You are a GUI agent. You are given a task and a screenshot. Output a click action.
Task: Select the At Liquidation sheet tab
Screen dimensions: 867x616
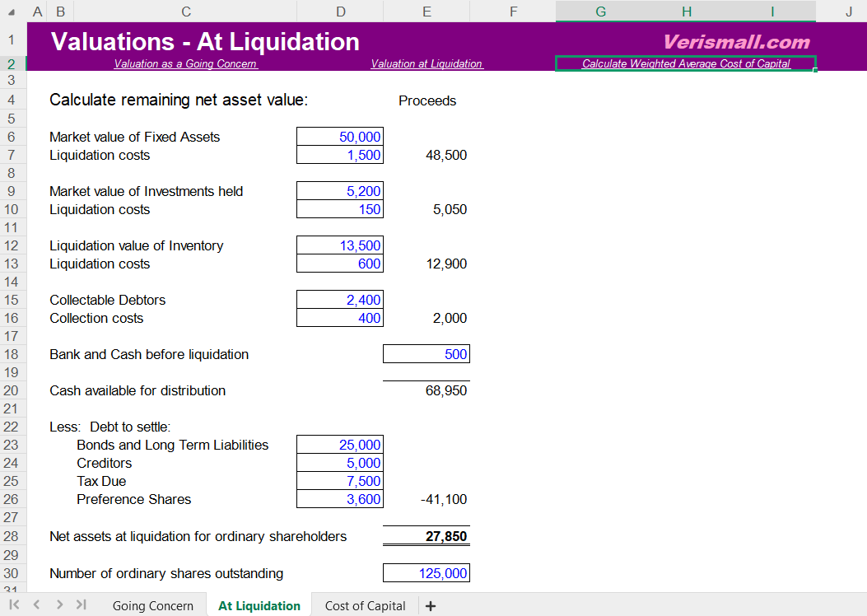(259, 606)
